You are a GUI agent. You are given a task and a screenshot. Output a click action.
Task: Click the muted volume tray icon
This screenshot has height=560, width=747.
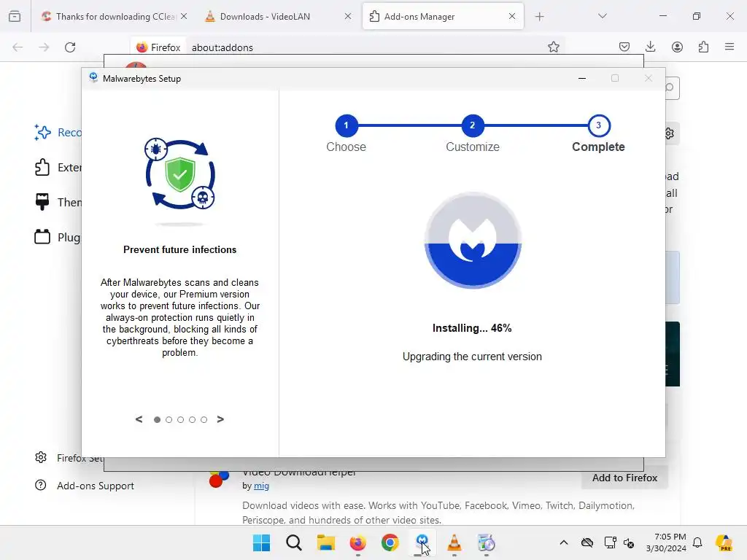(629, 542)
